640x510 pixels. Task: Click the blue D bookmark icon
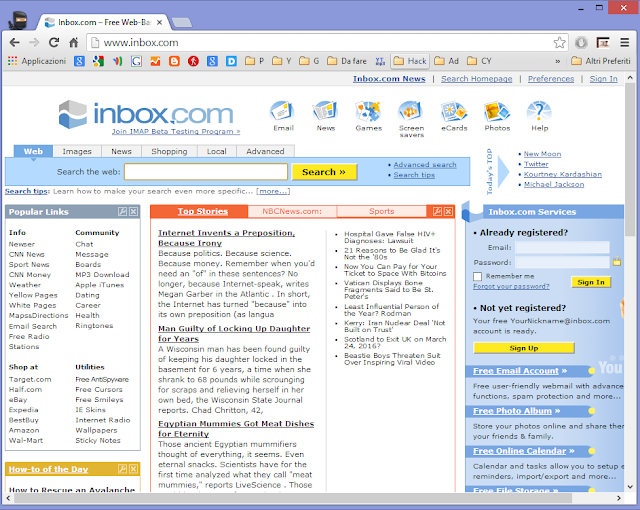pyautogui.click(x=231, y=61)
